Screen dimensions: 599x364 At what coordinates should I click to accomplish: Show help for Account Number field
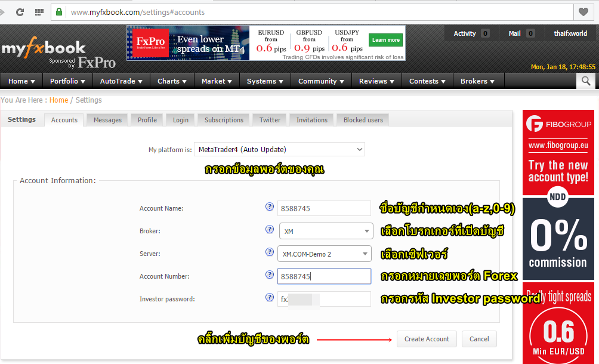(x=269, y=274)
